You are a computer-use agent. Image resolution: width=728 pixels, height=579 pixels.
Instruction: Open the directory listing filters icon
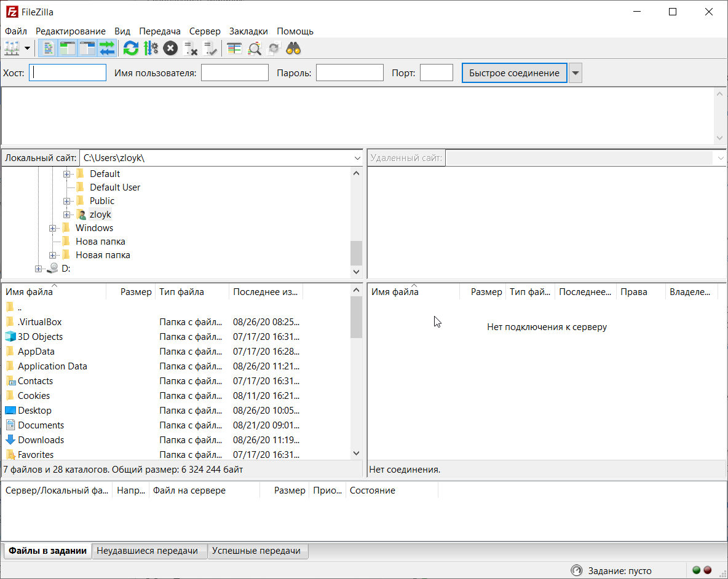234,48
